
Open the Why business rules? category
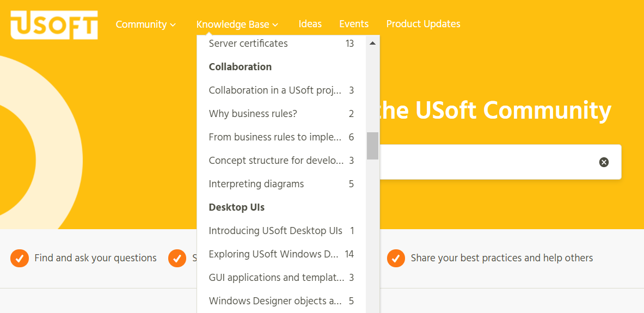(281, 113)
